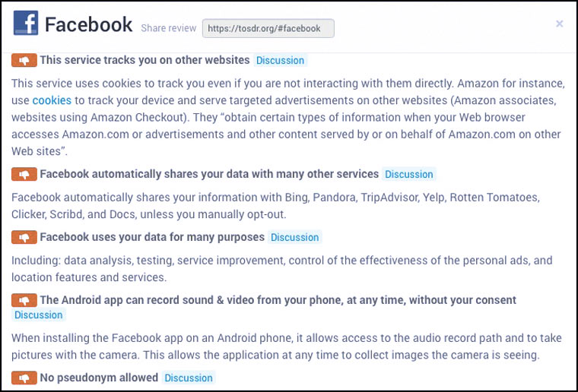Click thumbs-down icon beside 'automatically shares your data'
The height and width of the screenshot is (392, 578).
point(24,174)
